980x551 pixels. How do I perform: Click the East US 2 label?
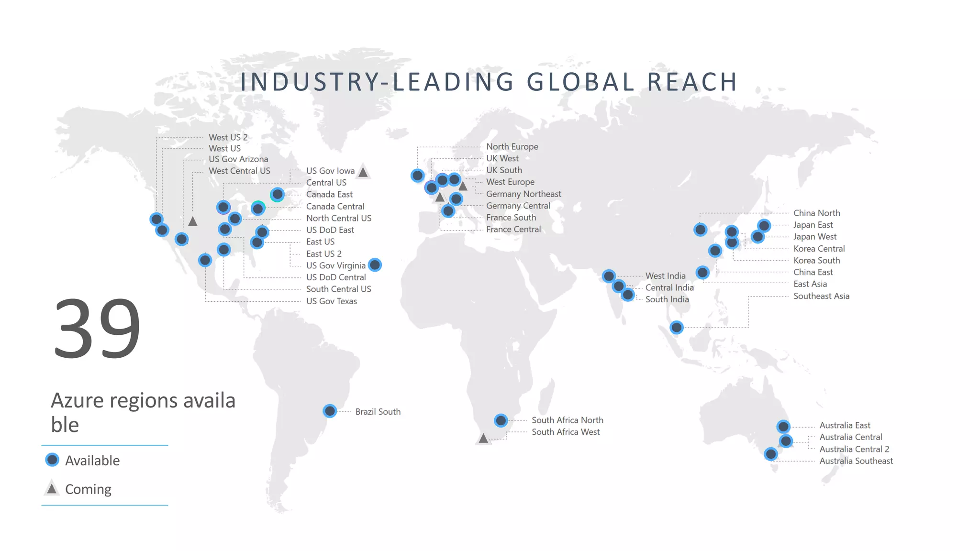[324, 254]
